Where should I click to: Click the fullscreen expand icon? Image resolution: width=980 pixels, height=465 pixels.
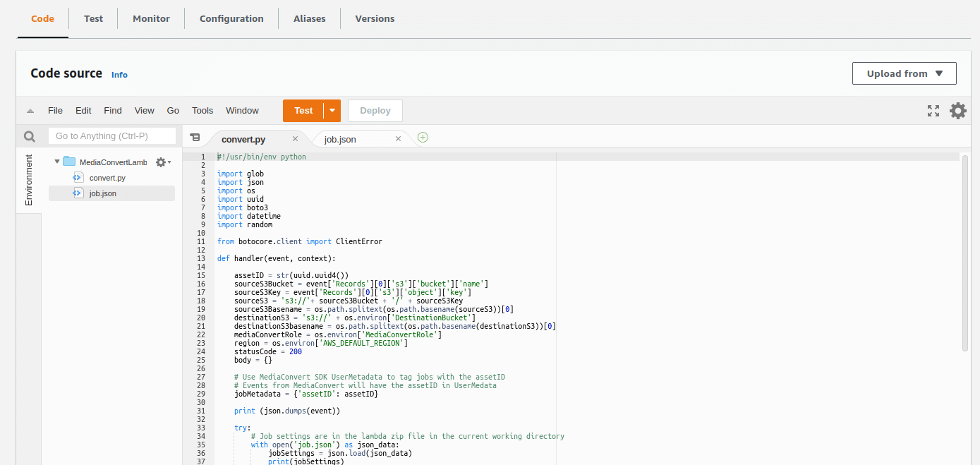tap(933, 111)
